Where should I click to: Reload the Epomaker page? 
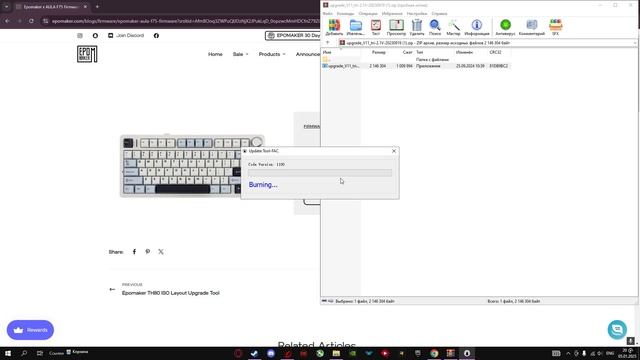[31, 21]
